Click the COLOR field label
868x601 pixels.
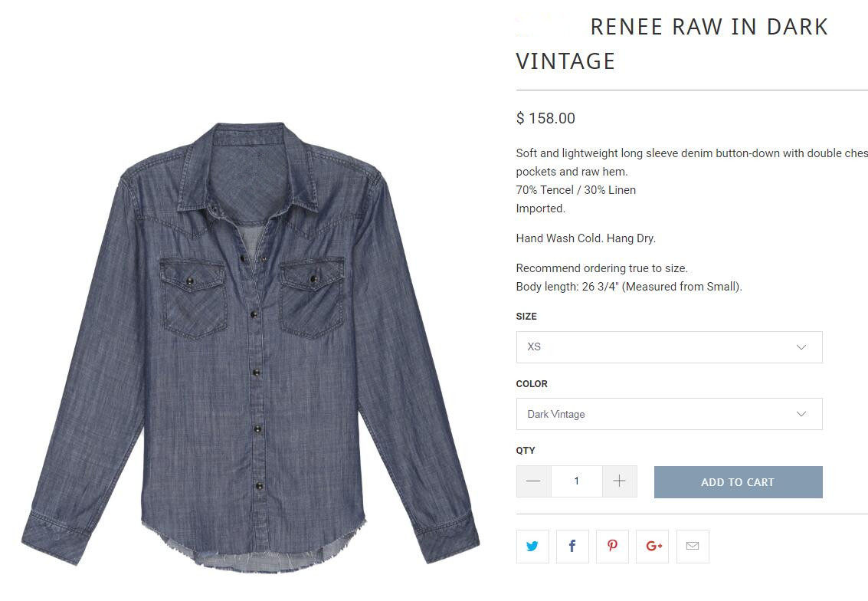[x=532, y=383]
